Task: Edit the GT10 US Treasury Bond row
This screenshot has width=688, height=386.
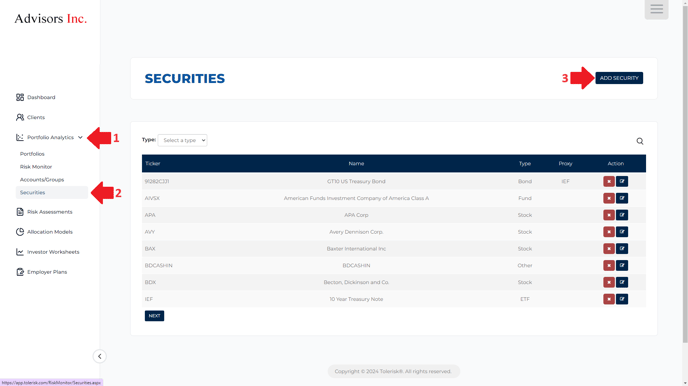Action: click(622, 181)
